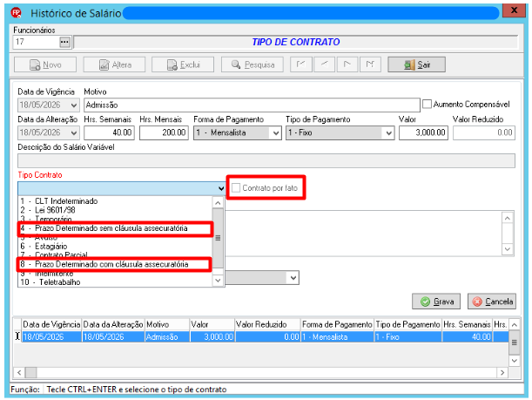
Task: Click into the Motivo field
Action: tap(252, 105)
